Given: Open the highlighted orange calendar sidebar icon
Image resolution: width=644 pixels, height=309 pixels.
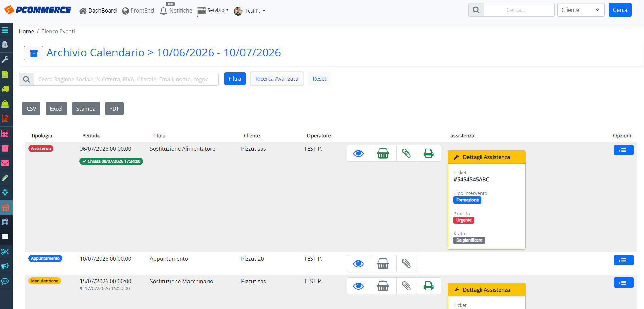Looking at the screenshot, I should click(5, 207).
